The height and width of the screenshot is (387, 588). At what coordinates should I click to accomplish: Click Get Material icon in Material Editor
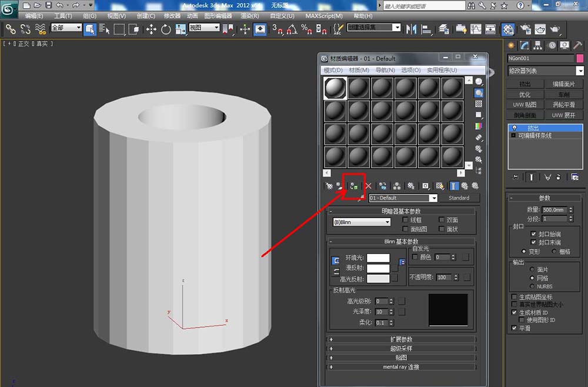click(329, 186)
